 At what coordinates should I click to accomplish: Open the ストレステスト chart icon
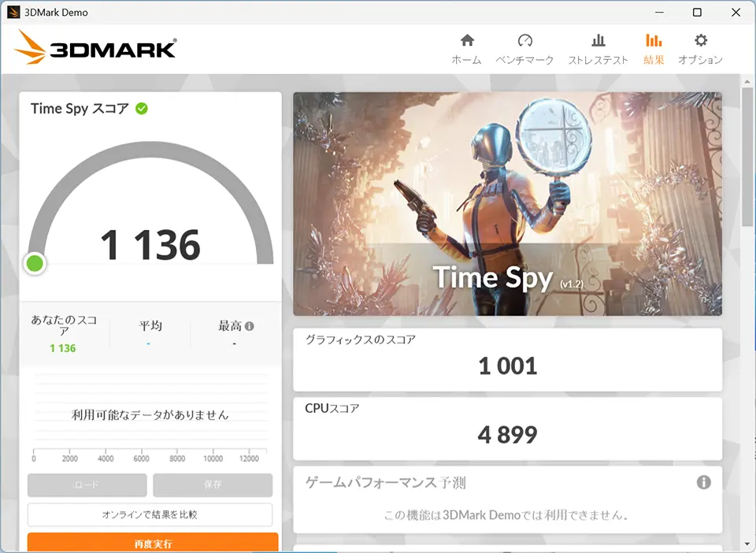click(x=598, y=40)
